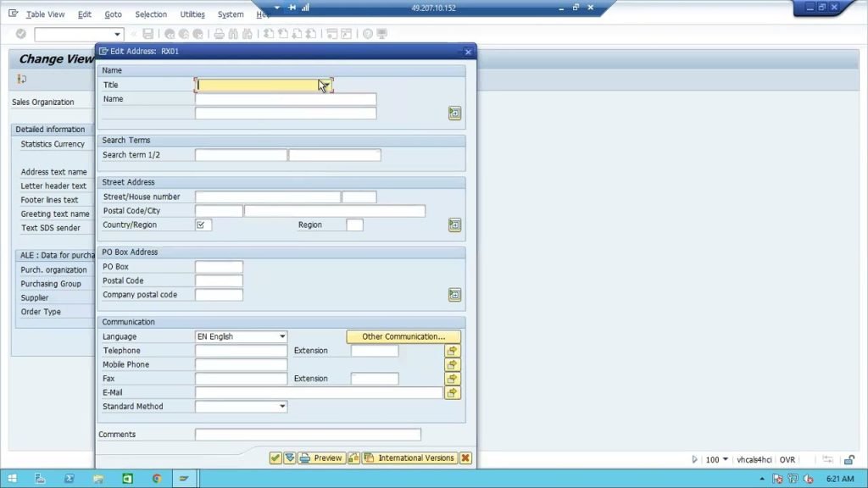Open the Utilities menu
The width and height of the screenshot is (868, 488).
pos(192,14)
